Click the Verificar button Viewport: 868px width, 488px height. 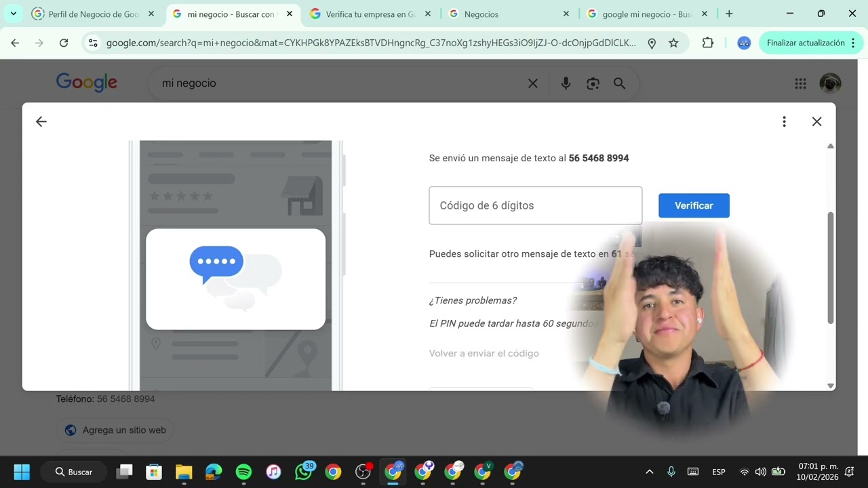694,205
